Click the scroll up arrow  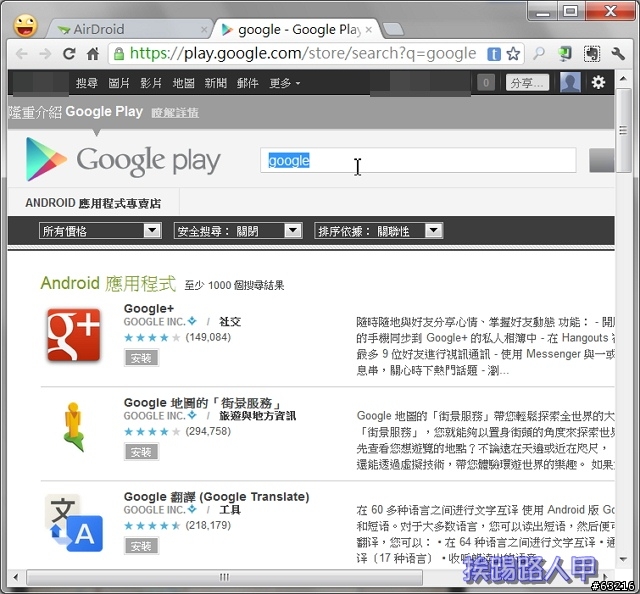coord(623,78)
